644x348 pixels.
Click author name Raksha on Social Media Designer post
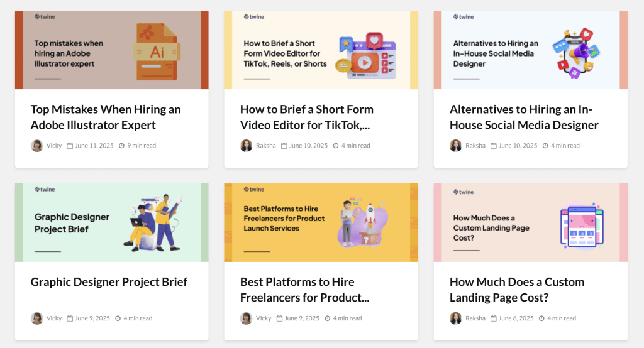tap(475, 146)
